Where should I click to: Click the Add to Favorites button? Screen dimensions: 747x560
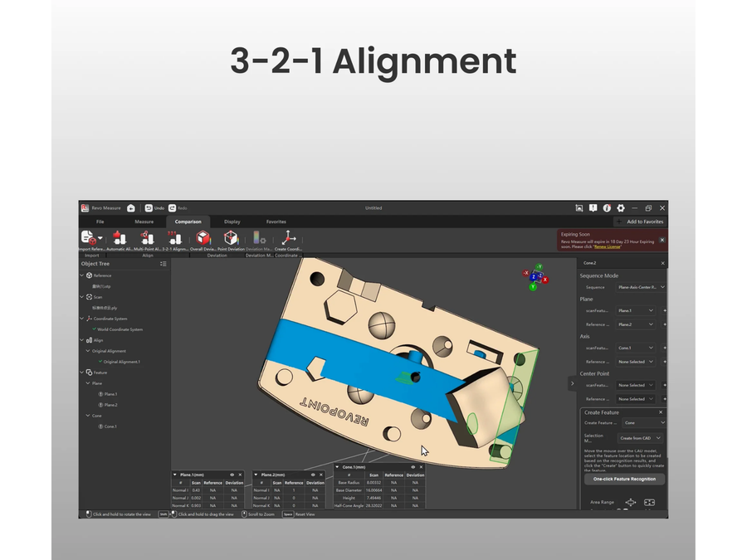click(x=640, y=222)
